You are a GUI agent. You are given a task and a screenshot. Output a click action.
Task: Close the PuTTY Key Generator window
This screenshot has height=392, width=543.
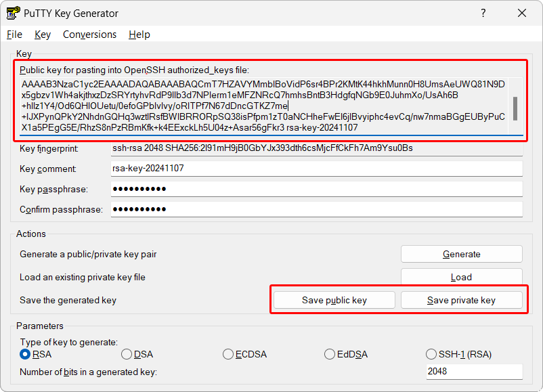(x=522, y=14)
